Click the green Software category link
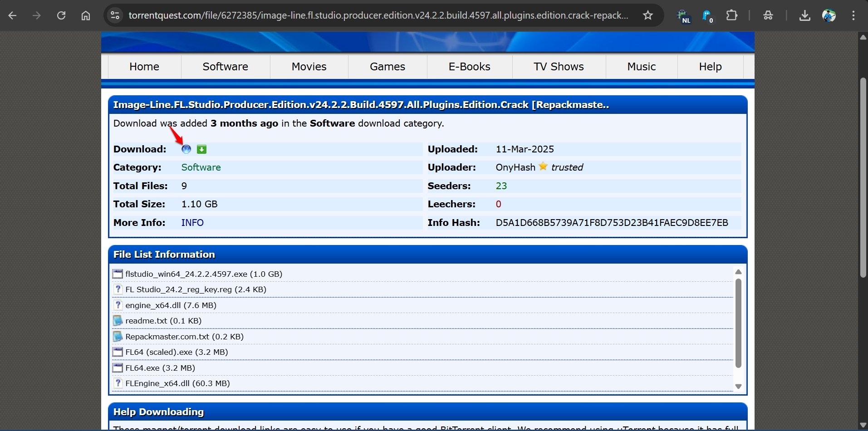The width and height of the screenshot is (868, 431). [x=201, y=167]
